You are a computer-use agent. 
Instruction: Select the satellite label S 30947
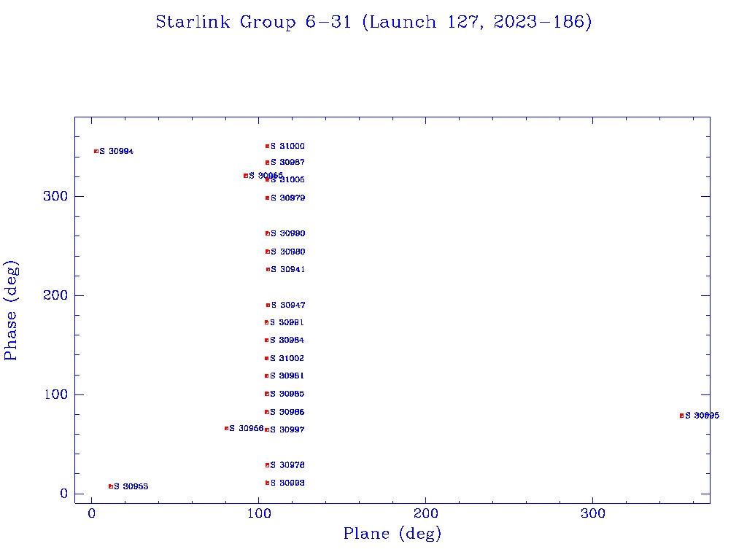pos(288,306)
